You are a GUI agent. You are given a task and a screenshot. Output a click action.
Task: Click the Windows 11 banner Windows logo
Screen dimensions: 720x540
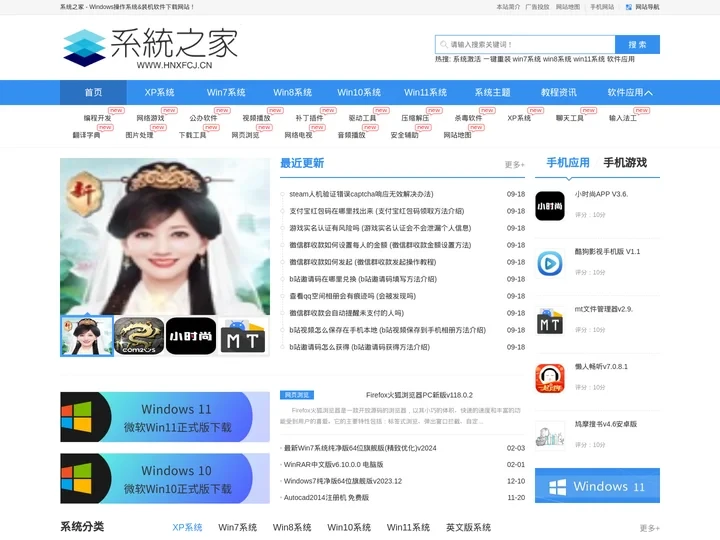tap(77, 416)
